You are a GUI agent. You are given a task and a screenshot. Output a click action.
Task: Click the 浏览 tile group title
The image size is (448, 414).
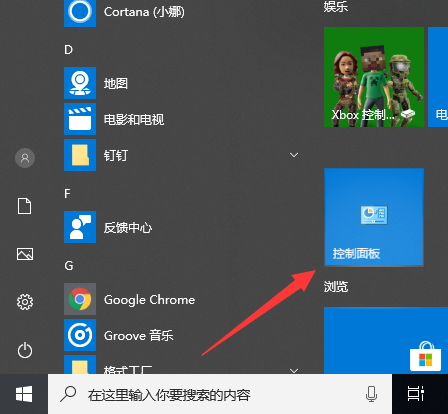pyautogui.click(x=336, y=286)
